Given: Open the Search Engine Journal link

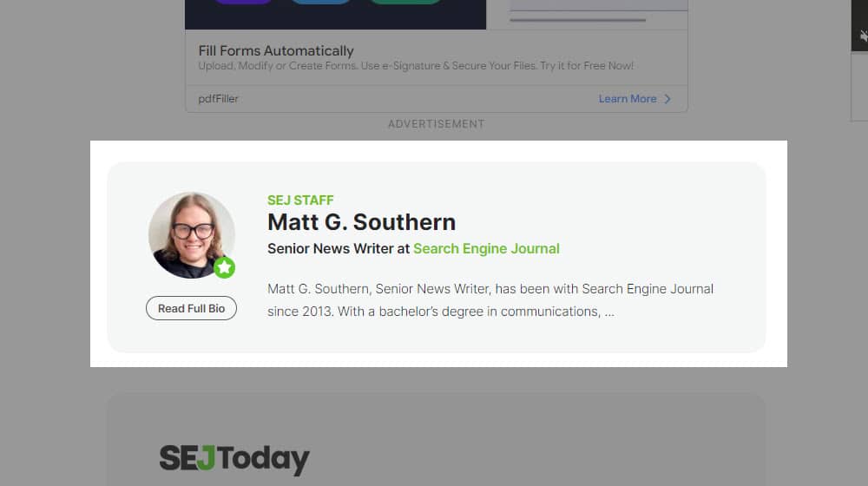Looking at the screenshot, I should (x=486, y=248).
